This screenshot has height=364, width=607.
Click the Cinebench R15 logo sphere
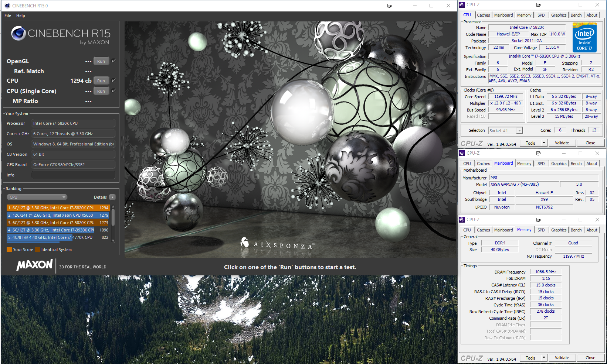18,34
